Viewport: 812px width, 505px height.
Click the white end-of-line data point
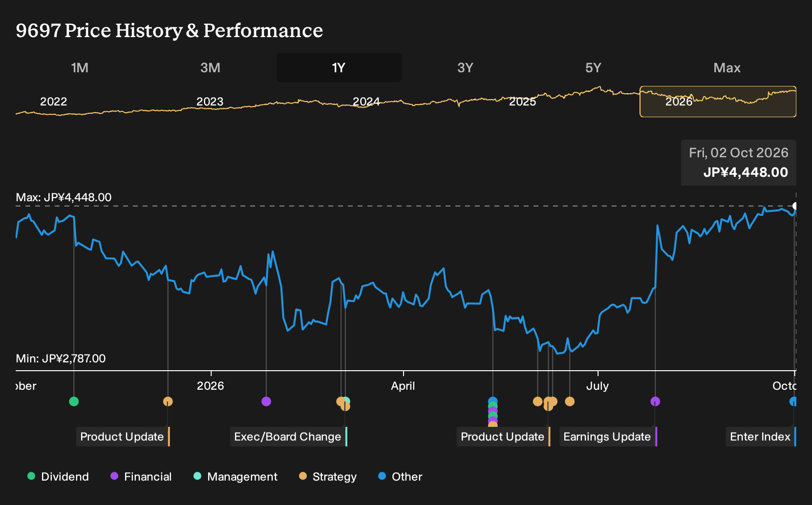point(795,206)
